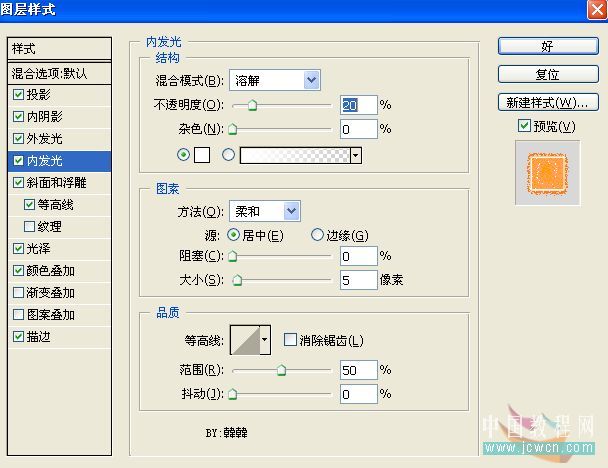Click the 阻塞 slider handle
Image resolution: width=608 pixels, height=468 pixels.
coord(233,256)
